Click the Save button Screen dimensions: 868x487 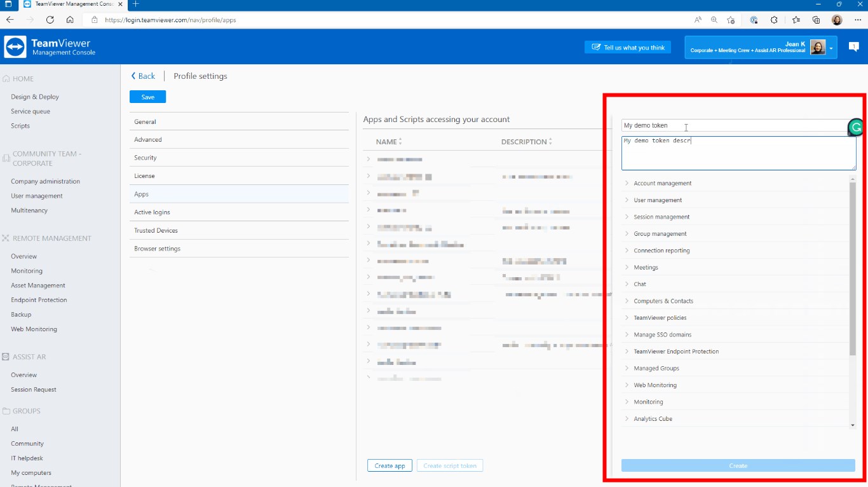click(147, 97)
